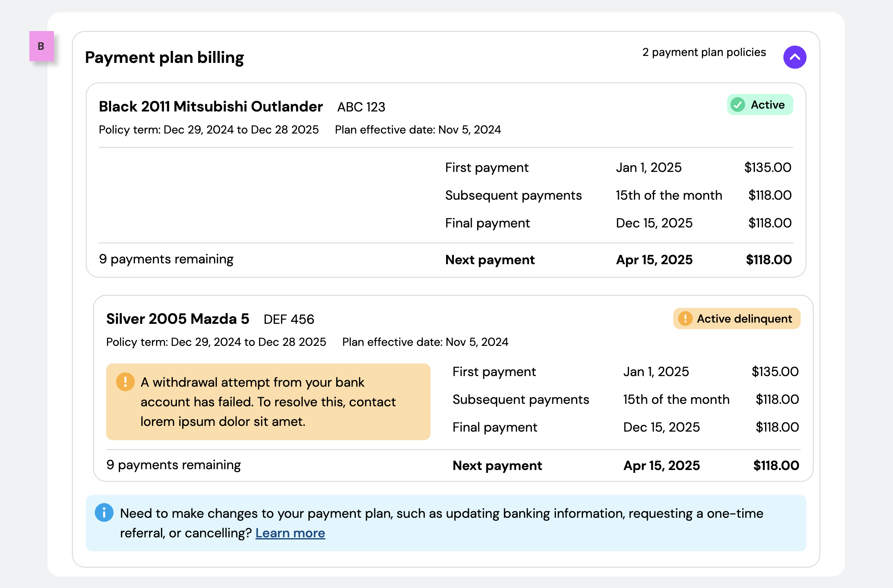Click the Mazda plan effective date
The height and width of the screenshot is (588, 893).
(425, 342)
